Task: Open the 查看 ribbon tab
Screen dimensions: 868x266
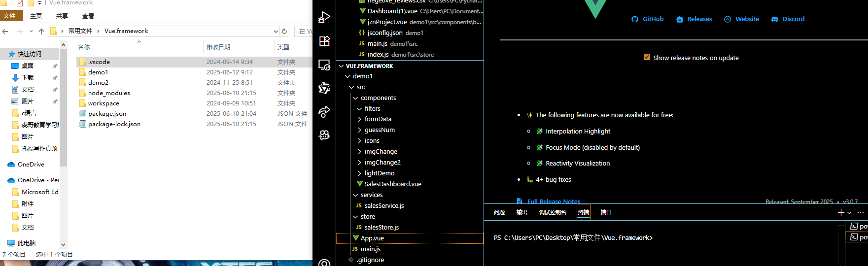Action: click(88, 16)
